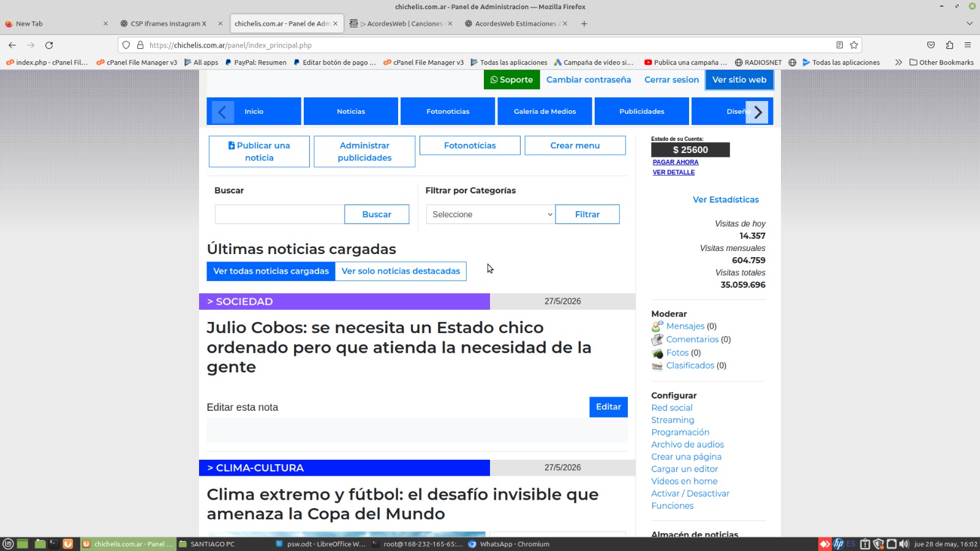Image resolution: width=980 pixels, height=551 pixels.
Task: Open the Clasificados moderation icon
Action: pyautogui.click(x=657, y=366)
